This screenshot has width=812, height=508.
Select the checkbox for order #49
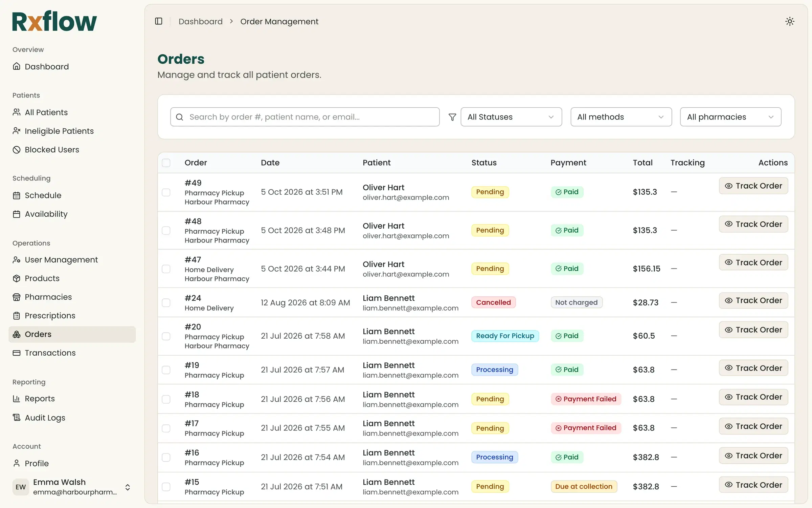point(166,192)
